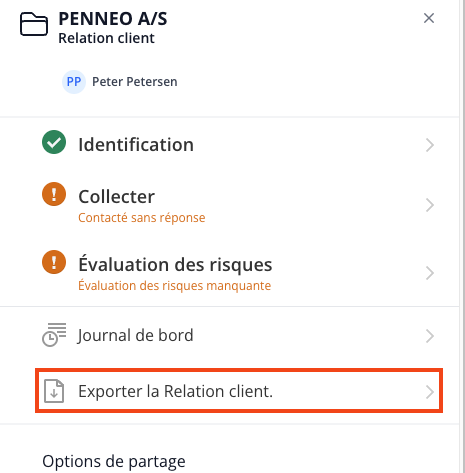Click the PP avatar badge
The image size is (465, 473).
point(74,82)
